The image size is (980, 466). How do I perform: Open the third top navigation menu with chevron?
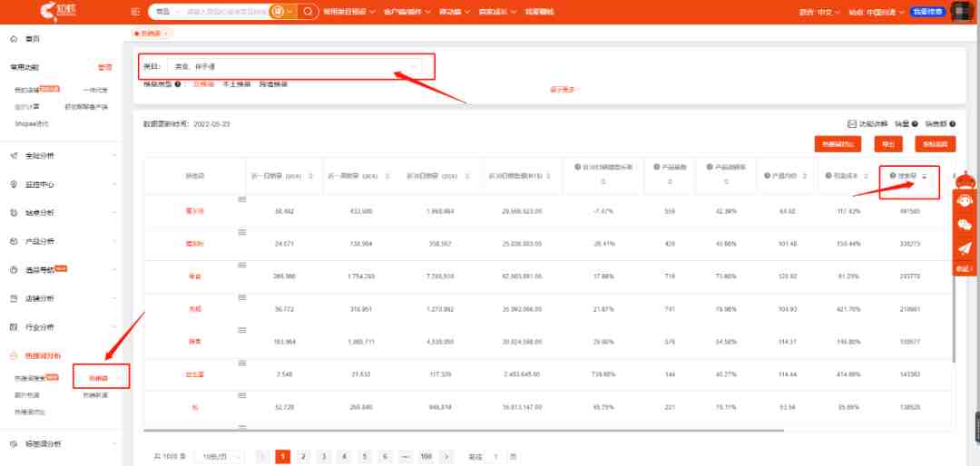(x=455, y=11)
